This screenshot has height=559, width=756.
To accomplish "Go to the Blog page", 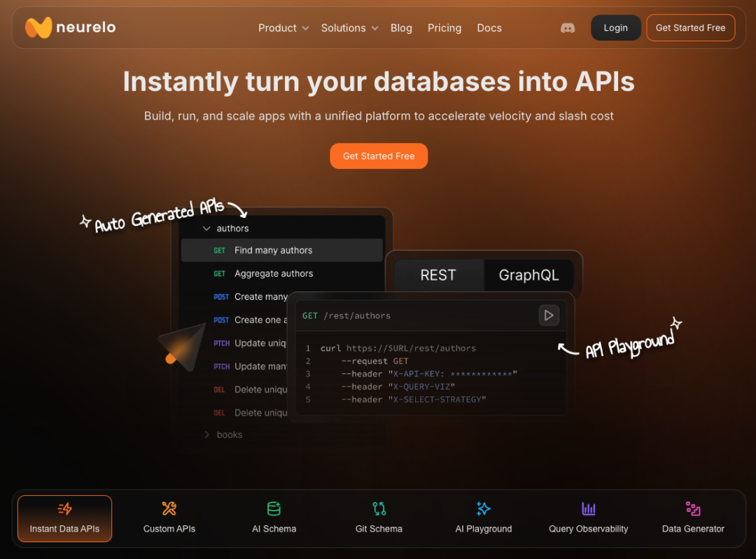I will pyautogui.click(x=401, y=28).
